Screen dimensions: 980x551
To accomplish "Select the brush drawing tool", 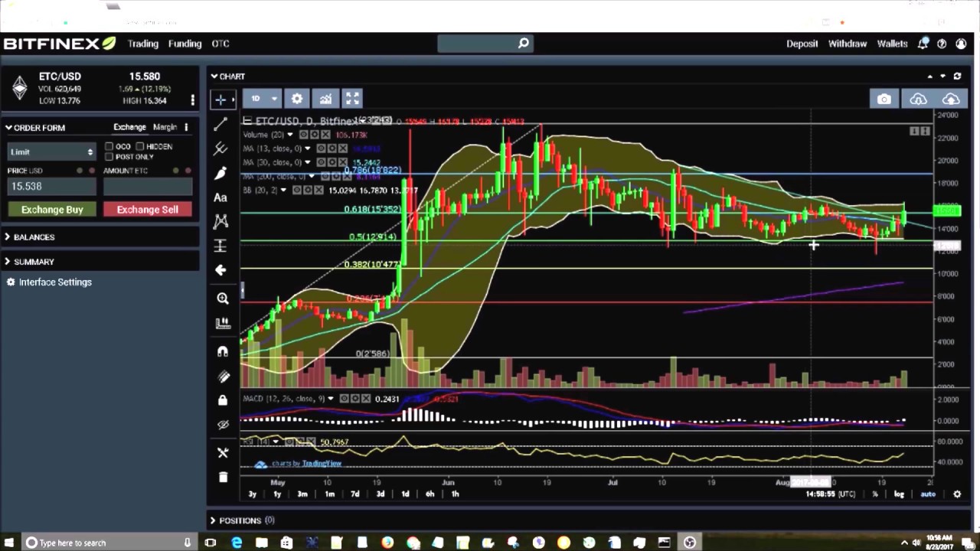I will 220,173.
